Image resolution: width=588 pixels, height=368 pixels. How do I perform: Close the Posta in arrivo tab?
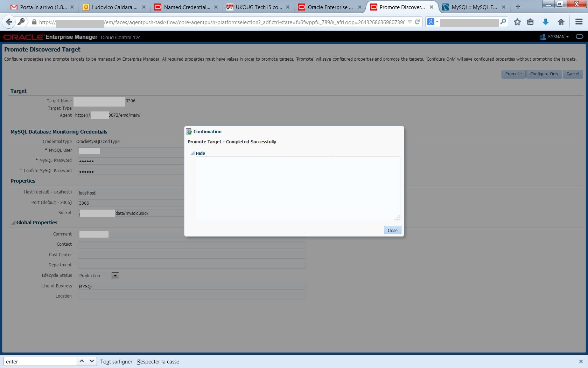(72, 7)
